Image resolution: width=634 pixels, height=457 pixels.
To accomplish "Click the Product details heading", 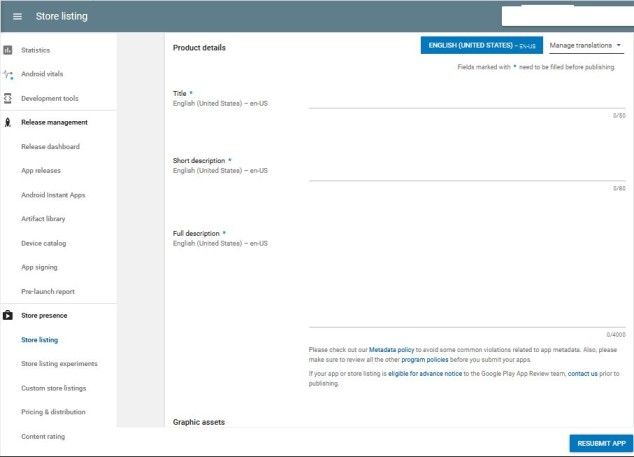I will pos(199,48).
